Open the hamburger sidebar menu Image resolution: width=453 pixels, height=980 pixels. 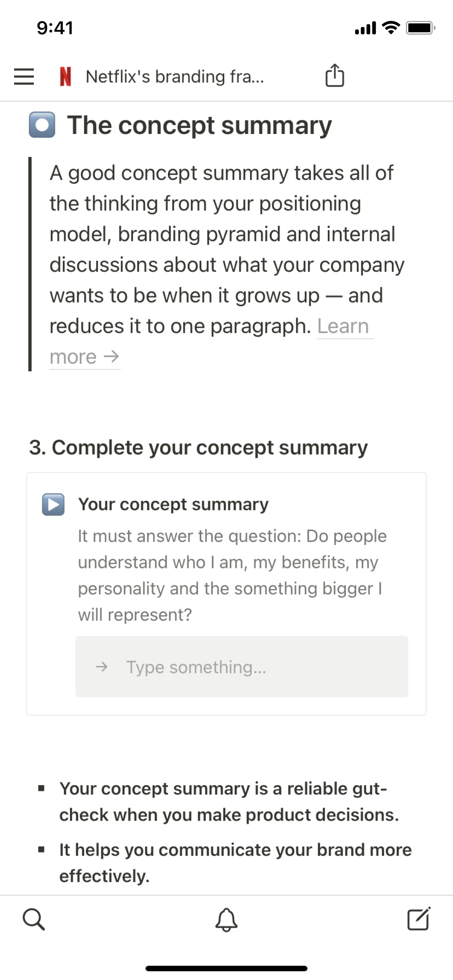pos(24,76)
